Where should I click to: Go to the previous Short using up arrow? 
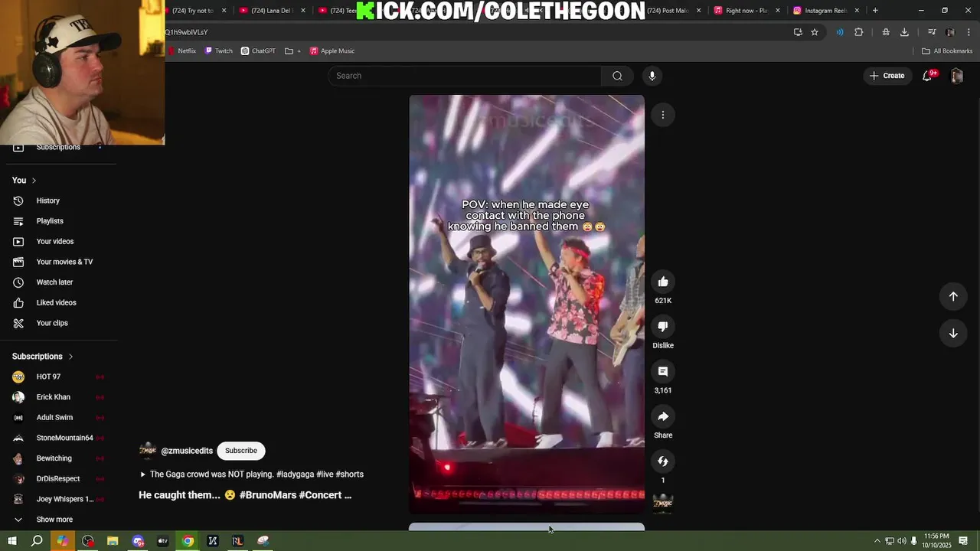pyautogui.click(x=953, y=296)
